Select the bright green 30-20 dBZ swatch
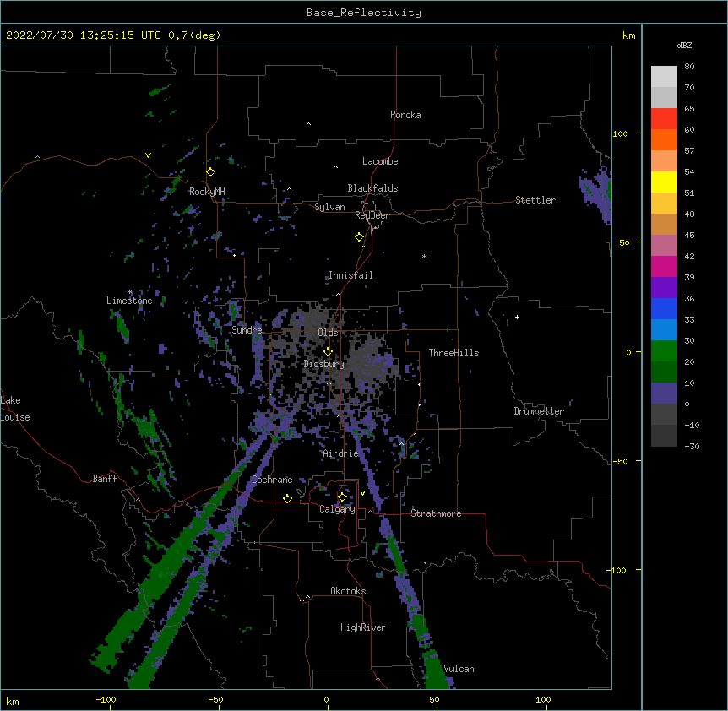The height and width of the screenshot is (711, 728). [664, 351]
